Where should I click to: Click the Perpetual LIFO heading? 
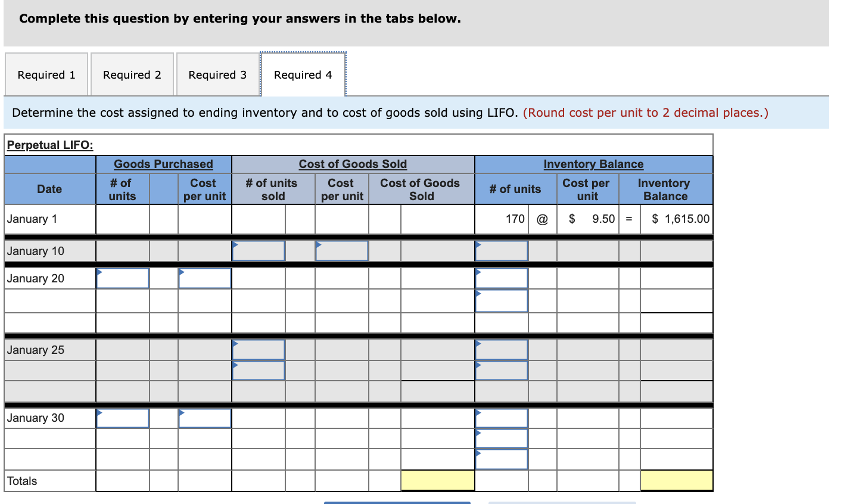coord(50,145)
